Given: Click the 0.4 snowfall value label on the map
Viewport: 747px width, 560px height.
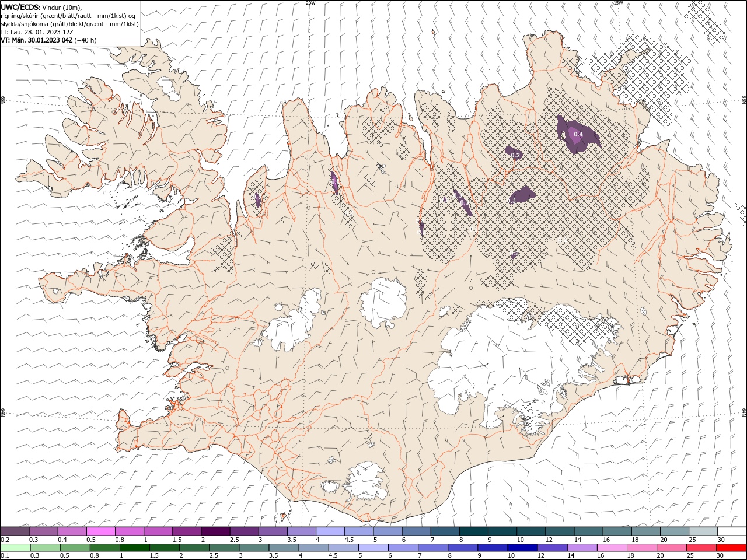Looking at the screenshot, I should tap(578, 135).
